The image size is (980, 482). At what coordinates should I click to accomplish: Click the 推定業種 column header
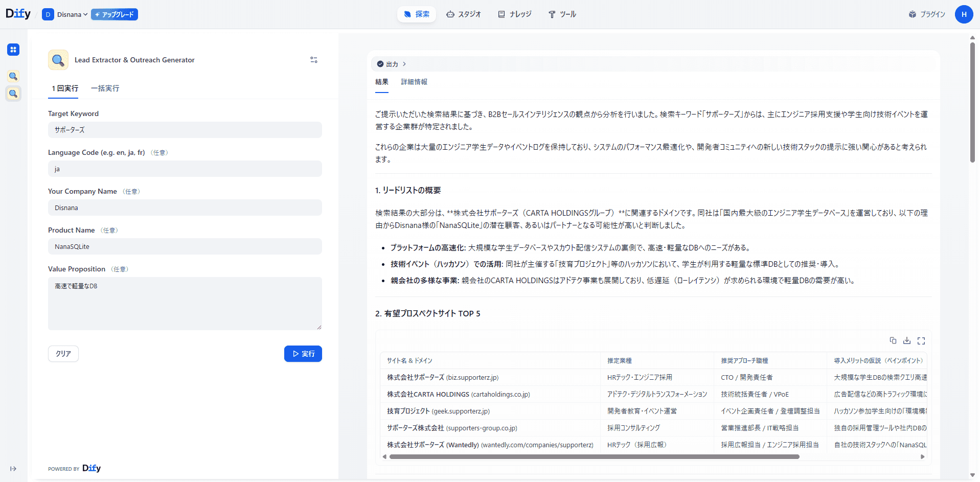tap(657, 360)
